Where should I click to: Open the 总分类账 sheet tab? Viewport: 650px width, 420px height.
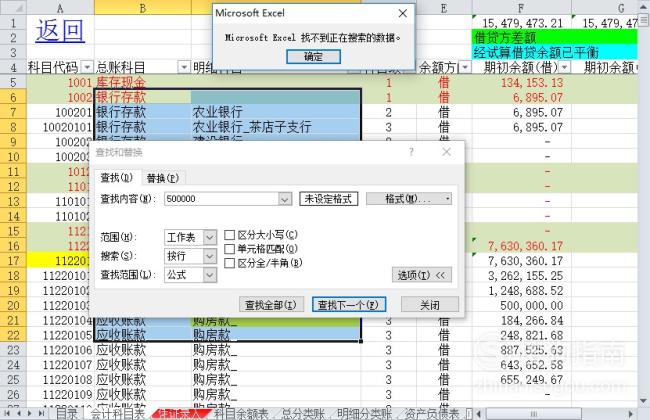click(x=303, y=413)
